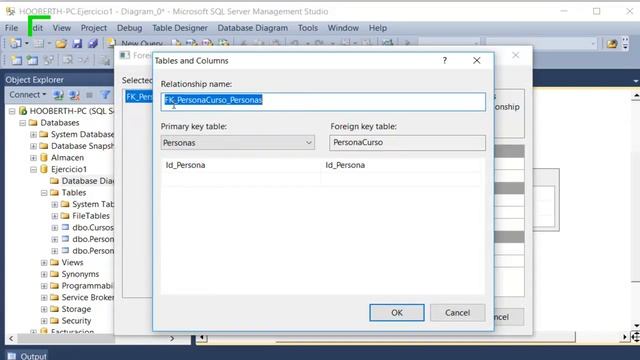Open the File menu

point(11,28)
